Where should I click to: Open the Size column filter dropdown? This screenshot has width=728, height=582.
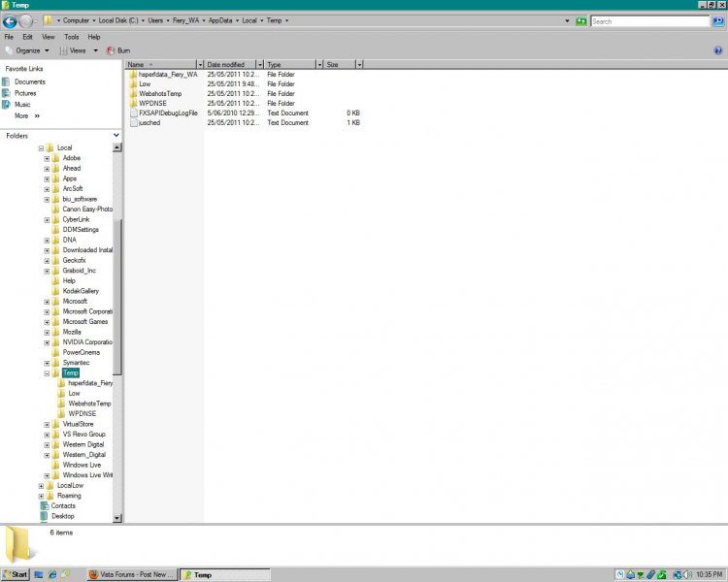click(x=359, y=65)
